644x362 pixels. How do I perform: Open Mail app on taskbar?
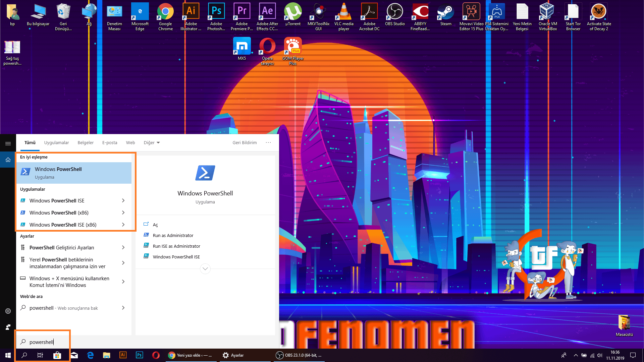(x=74, y=355)
